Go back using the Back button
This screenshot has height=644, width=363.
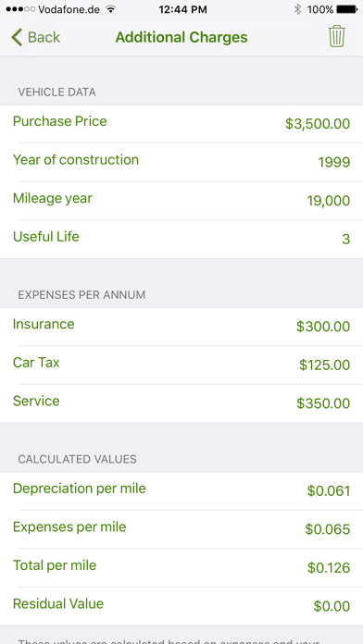point(36,37)
